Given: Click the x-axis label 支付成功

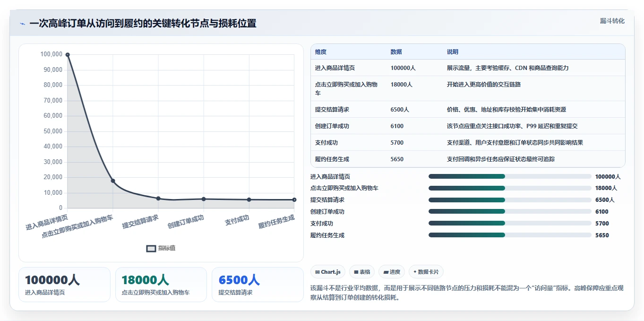Looking at the screenshot, I should pyautogui.click(x=237, y=220).
